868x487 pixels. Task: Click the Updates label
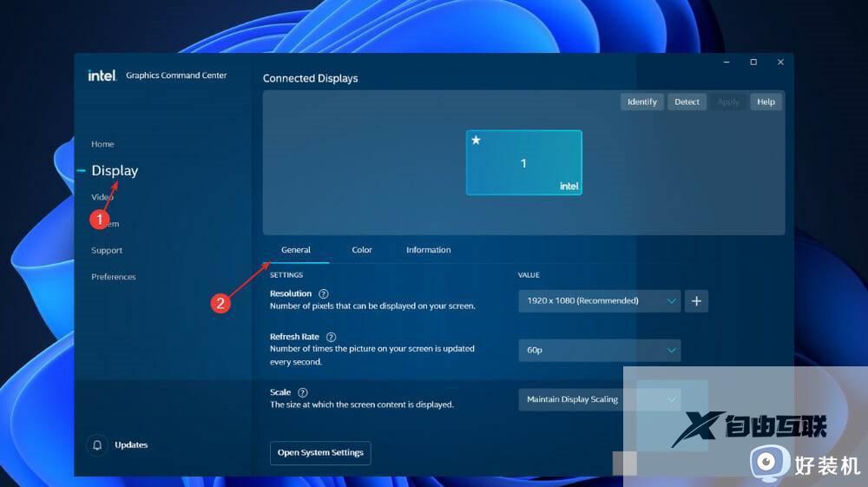pyautogui.click(x=131, y=445)
